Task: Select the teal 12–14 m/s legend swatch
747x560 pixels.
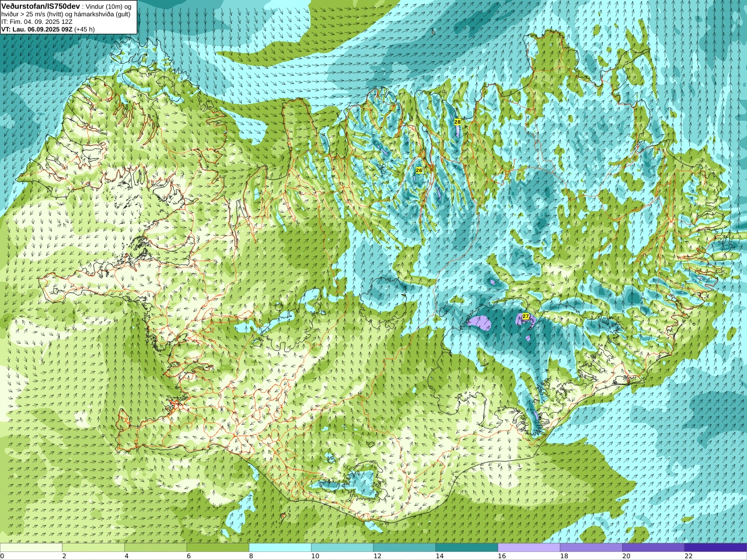Action: [404, 548]
